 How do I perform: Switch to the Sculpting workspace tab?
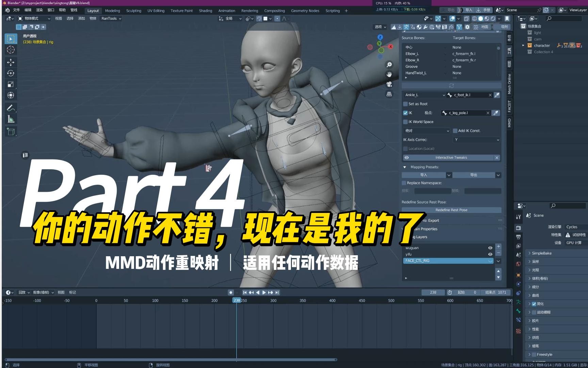pos(133,11)
